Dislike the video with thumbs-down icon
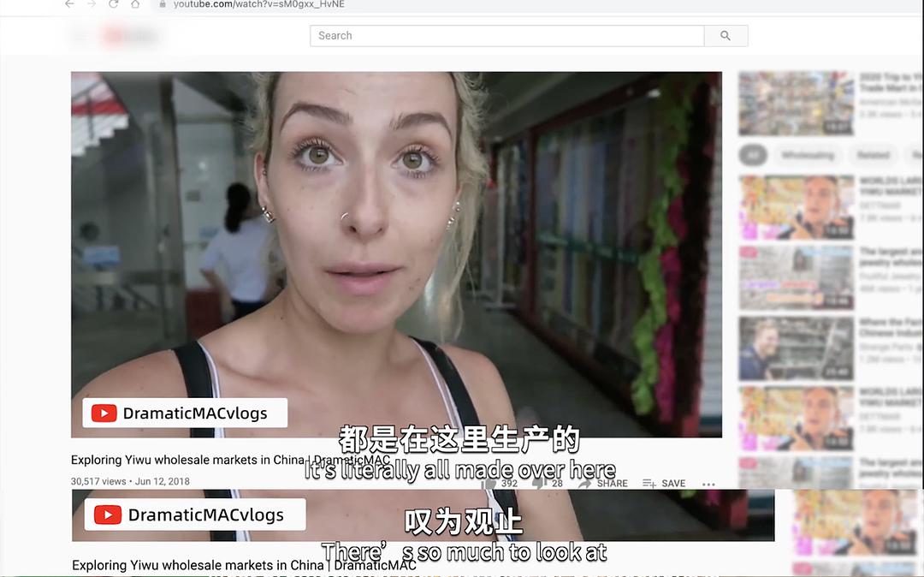 pos(539,483)
